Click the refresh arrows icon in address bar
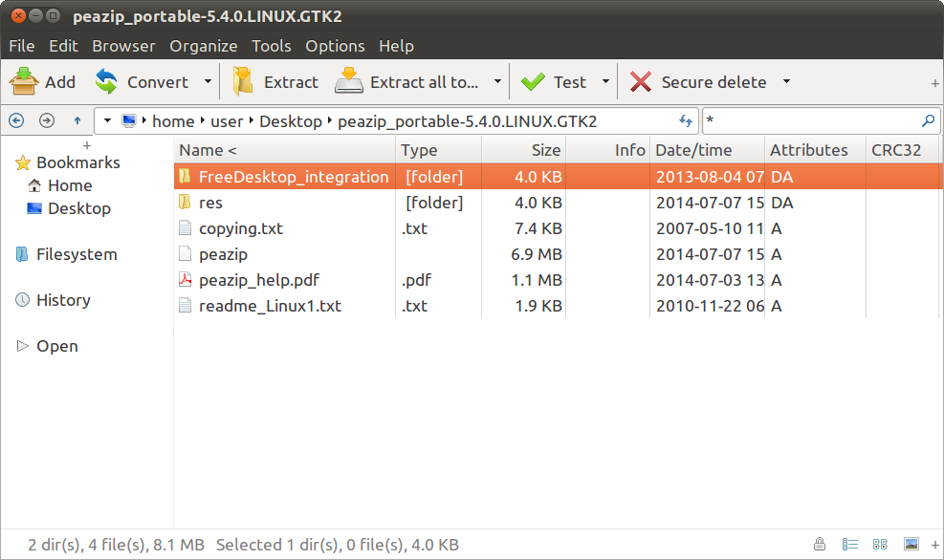944x560 pixels. [x=686, y=121]
